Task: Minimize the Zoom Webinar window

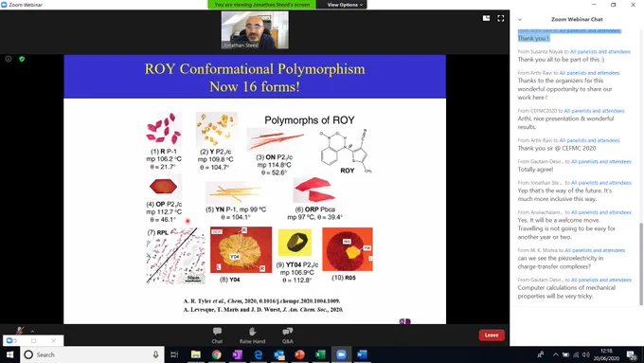Action: point(594,5)
